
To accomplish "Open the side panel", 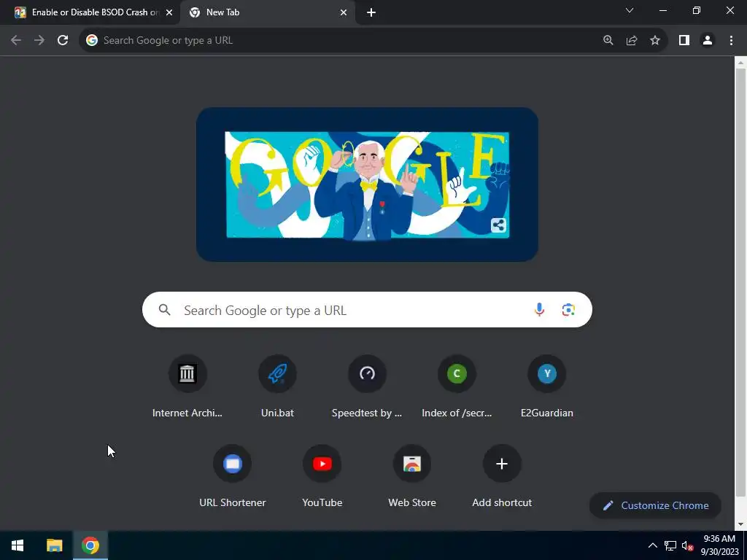I will click(x=684, y=41).
